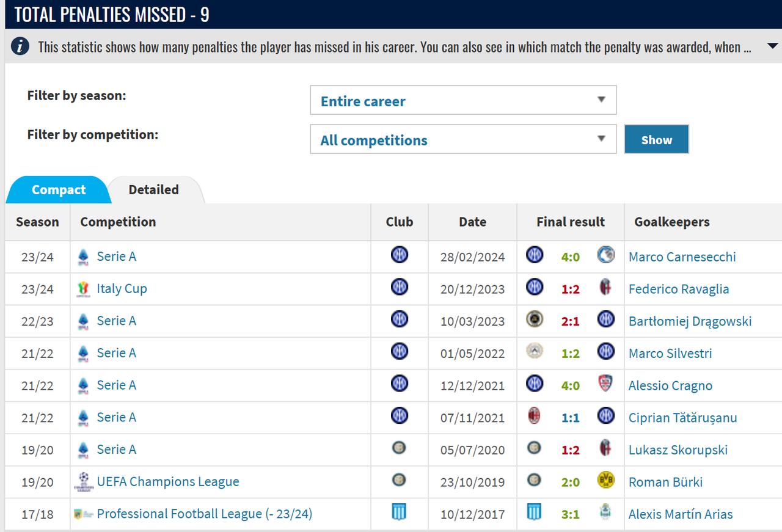Click the AC Milan crest in results
The width and height of the screenshot is (782, 532).
point(534,416)
